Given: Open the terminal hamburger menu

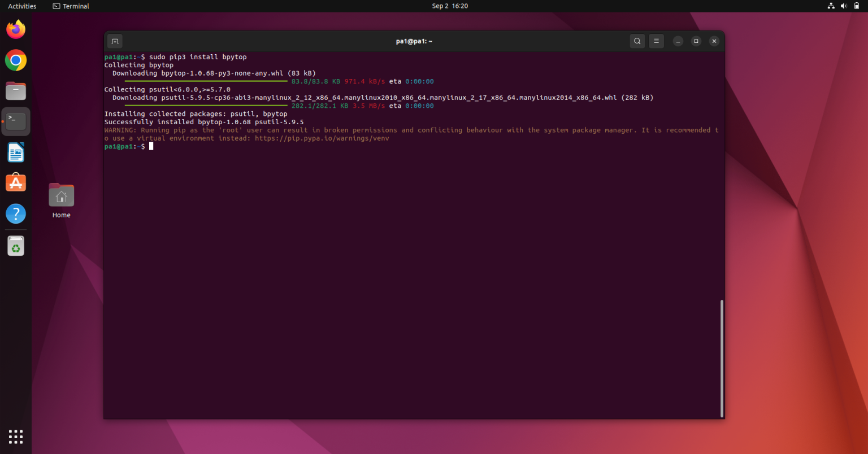Looking at the screenshot, I should [x=656, y=41].
